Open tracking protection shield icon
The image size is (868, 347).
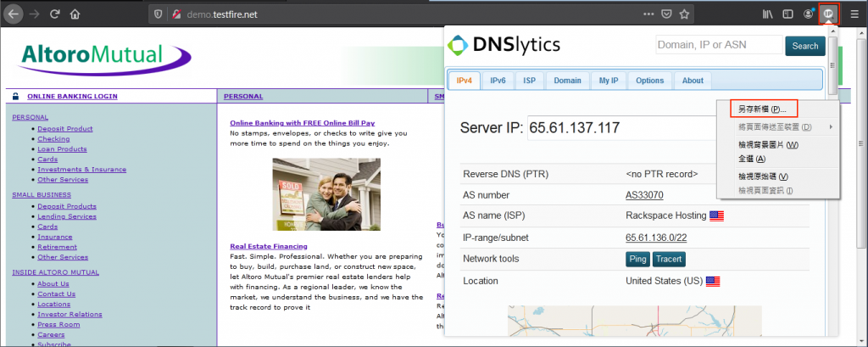(x=159, y=14)
